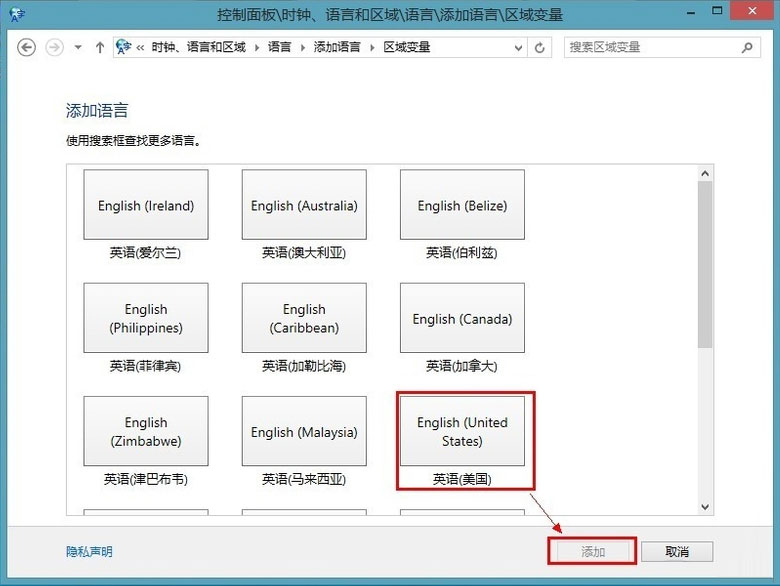Click the forward navigation arrow
Viewport: 780px width, 586px height.
click(x=54, y=47)
